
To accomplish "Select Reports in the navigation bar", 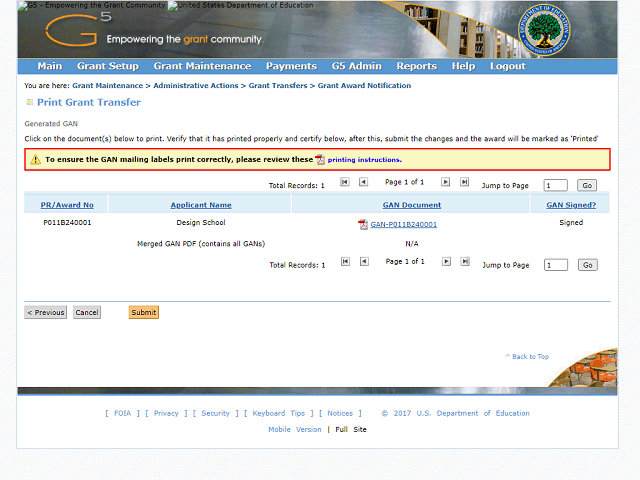I will coord(416,66).
